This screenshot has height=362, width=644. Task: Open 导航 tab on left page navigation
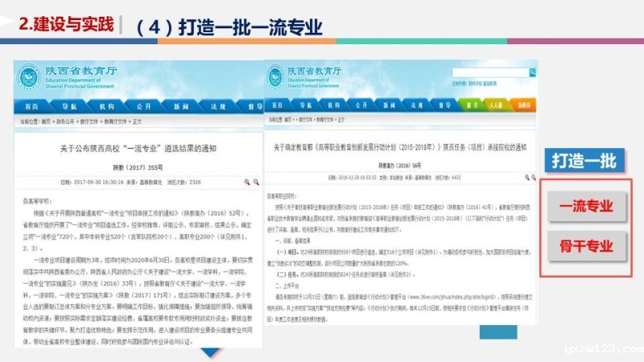69,106
